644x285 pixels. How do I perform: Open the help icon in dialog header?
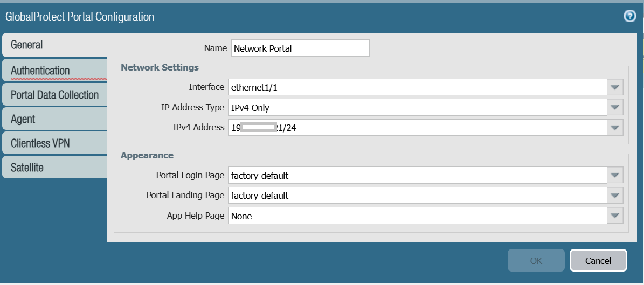(629, 16)
